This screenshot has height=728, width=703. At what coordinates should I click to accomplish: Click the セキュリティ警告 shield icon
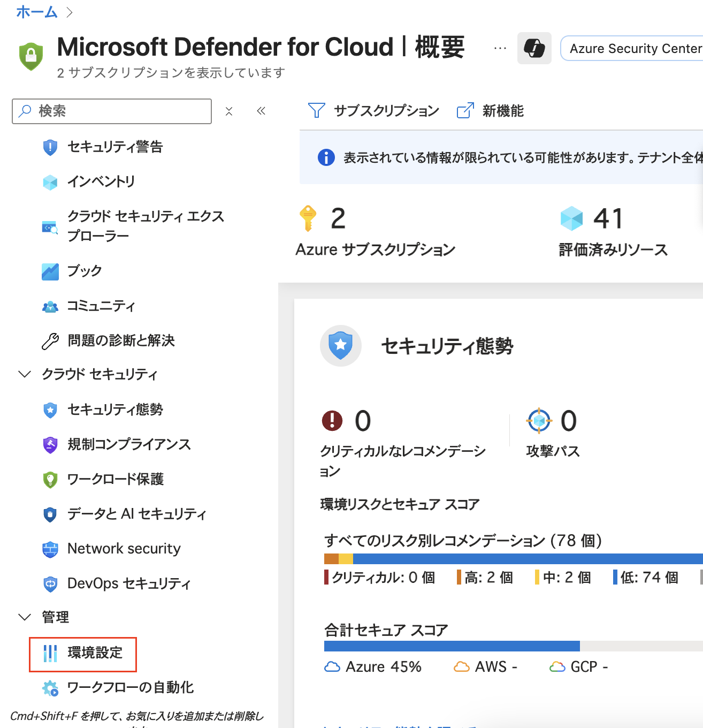[x=50, y=147]
